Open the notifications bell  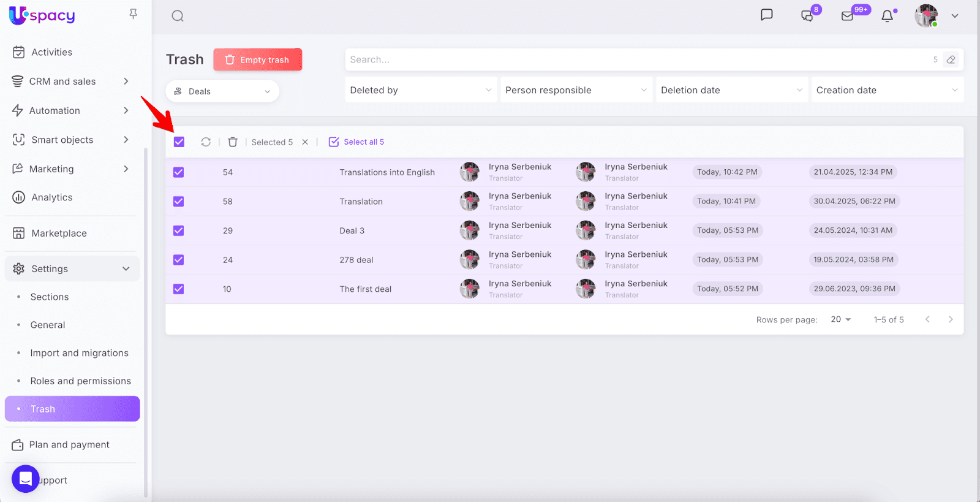coord(887,16)
